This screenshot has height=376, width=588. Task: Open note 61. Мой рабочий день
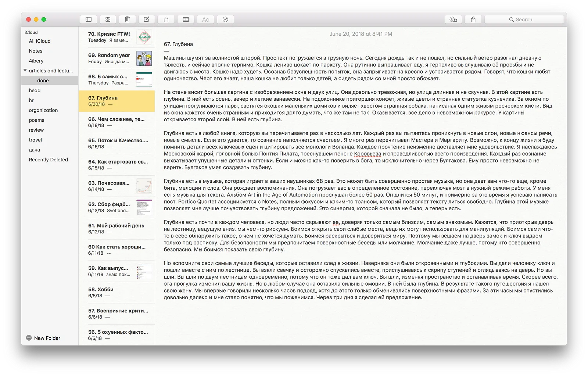click(116, 229)
